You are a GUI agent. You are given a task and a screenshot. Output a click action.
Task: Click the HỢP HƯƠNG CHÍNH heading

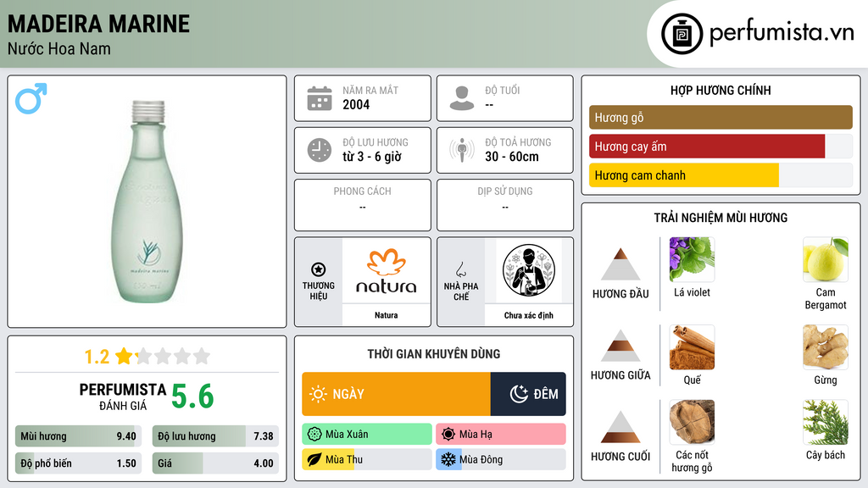click(721, 90)
